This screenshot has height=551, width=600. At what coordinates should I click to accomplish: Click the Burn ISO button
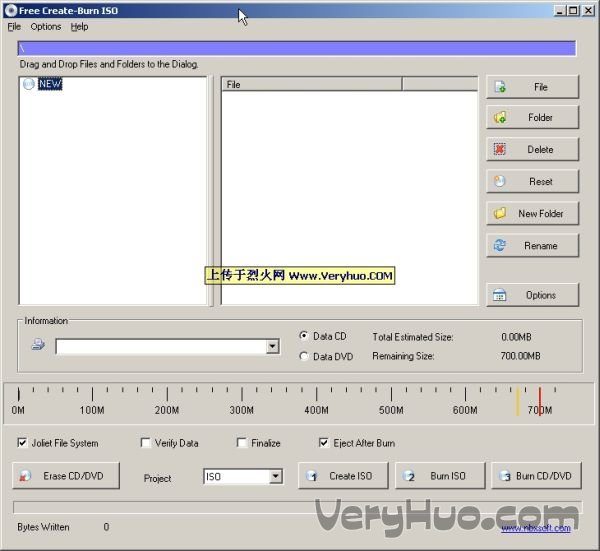pos(440,476)
